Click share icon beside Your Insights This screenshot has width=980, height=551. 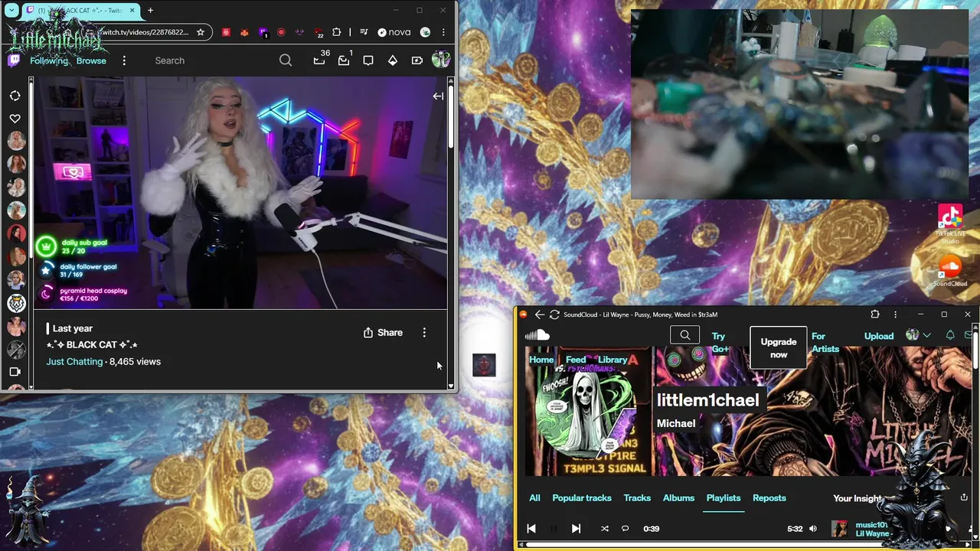point(964,497)
